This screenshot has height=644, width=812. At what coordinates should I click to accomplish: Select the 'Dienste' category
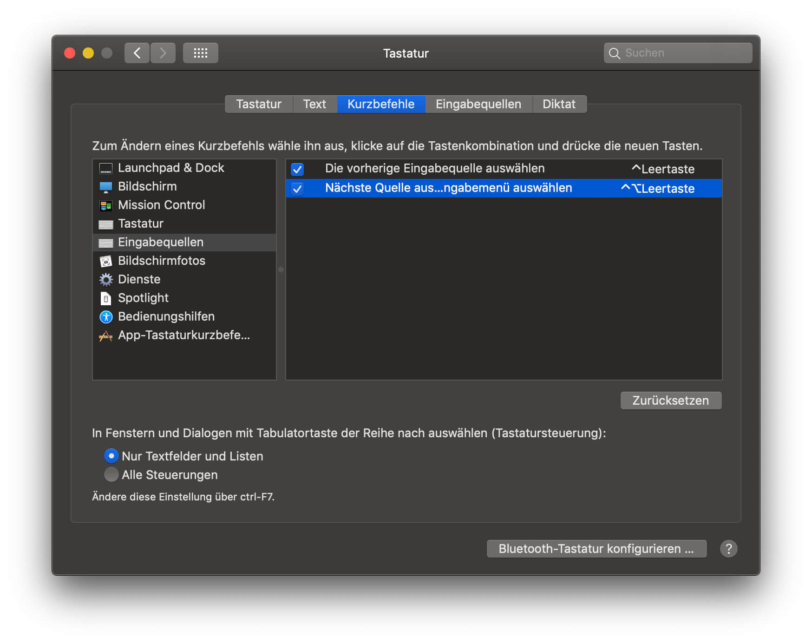pyautogui.click(x=184, y=279)
